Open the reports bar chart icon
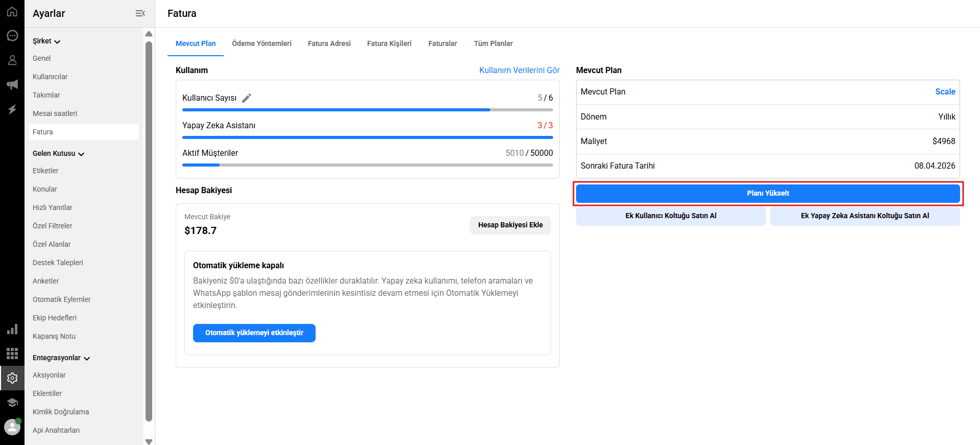 (x=12, y=329)
